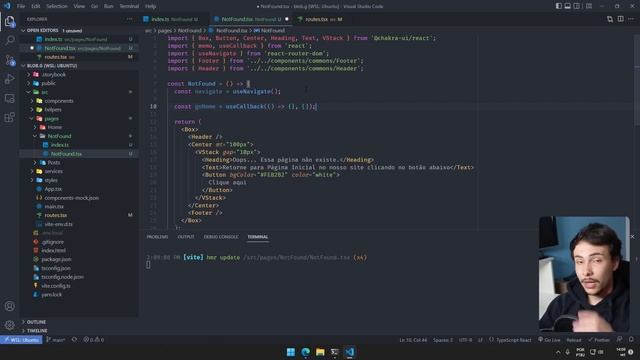
Task: Open Microsoft Edge from the taskbar
Action: coord(305,352)
